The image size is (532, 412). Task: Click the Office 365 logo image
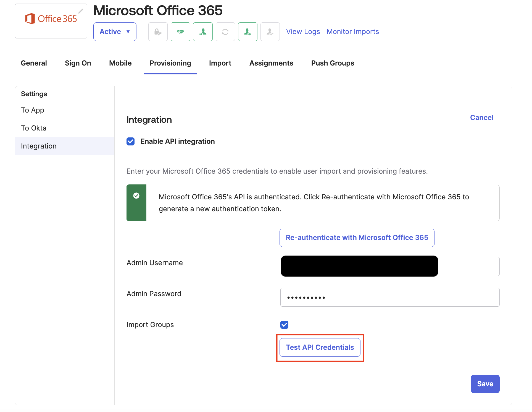click(51, 19)
